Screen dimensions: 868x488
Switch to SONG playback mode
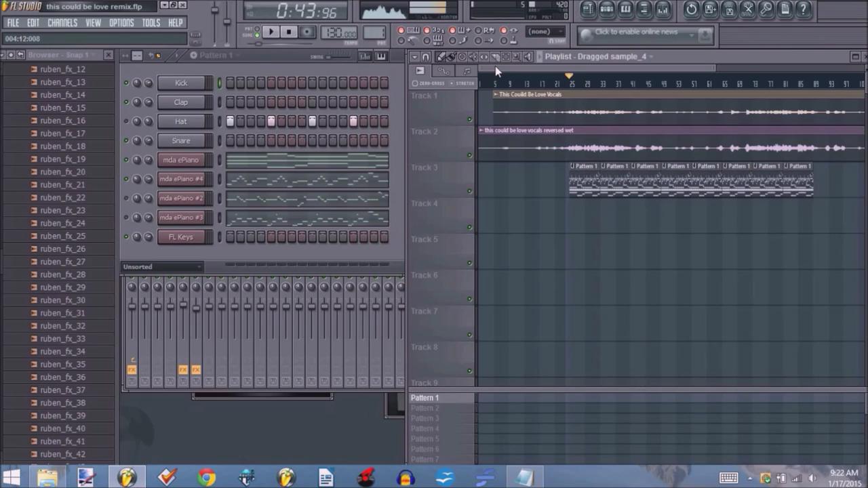point(258,34)
